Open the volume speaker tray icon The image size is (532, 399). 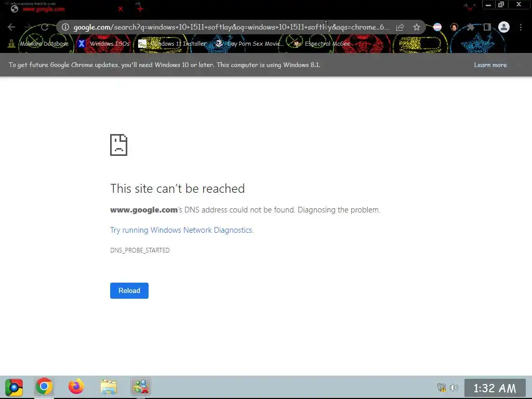click(454, 387)
